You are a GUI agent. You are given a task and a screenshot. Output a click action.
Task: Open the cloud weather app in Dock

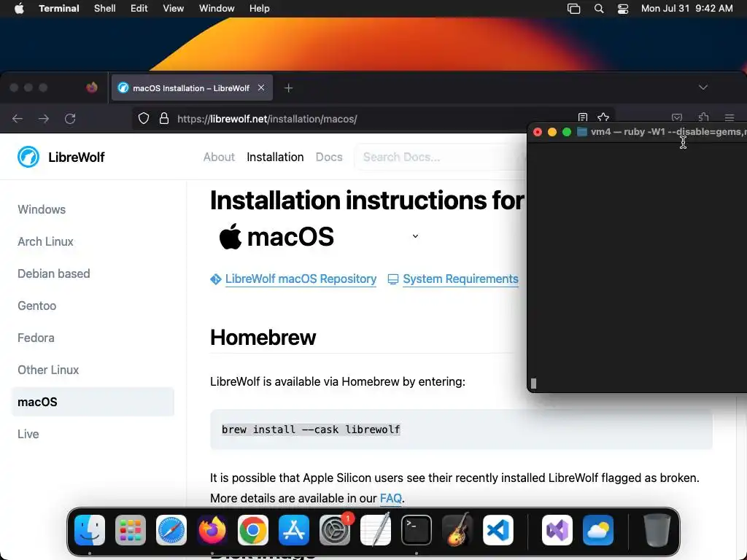pyautogui.click(x=598, y=530)
